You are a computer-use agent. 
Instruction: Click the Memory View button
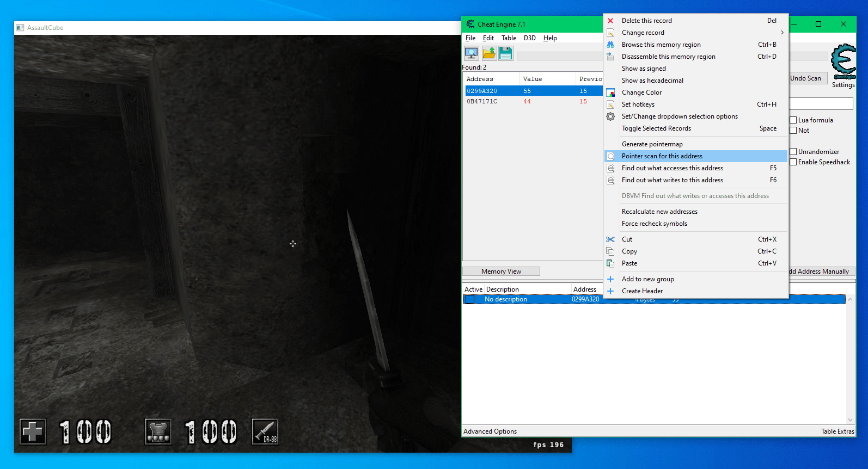[501, 271]
